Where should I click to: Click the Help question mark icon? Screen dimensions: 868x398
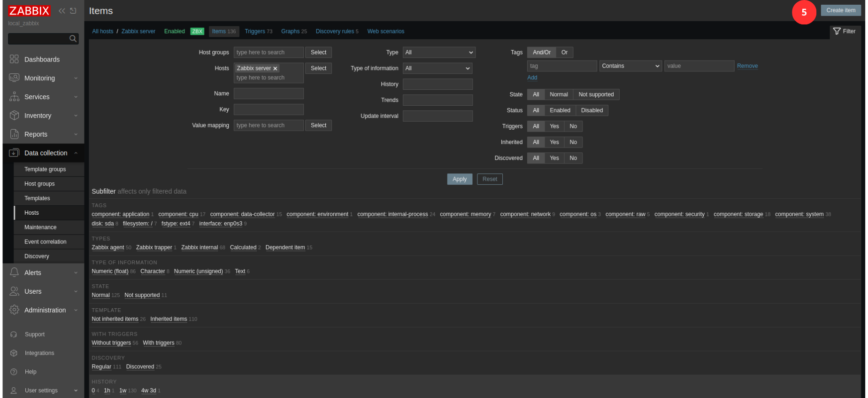point(14,372)
